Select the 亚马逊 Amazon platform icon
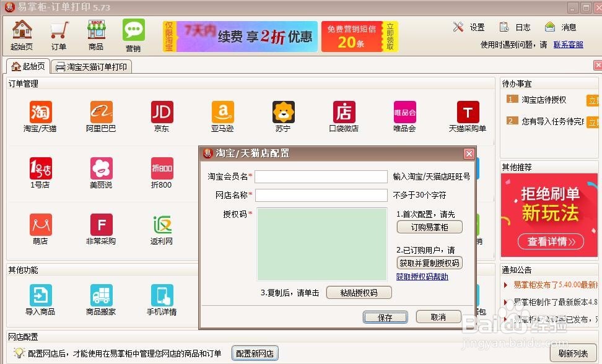This screenshot has width=602, height=364. 222,116
